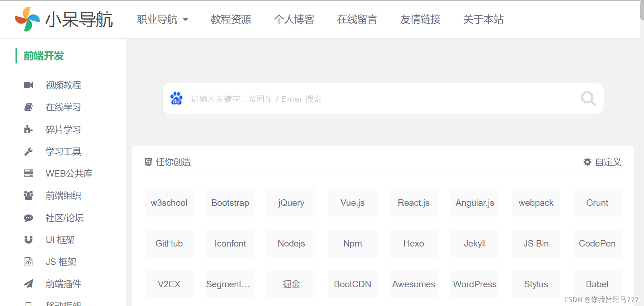Click the book icon beside 在线学习
This screenshot has width=644, height=306.
click(x=28, y=107)
